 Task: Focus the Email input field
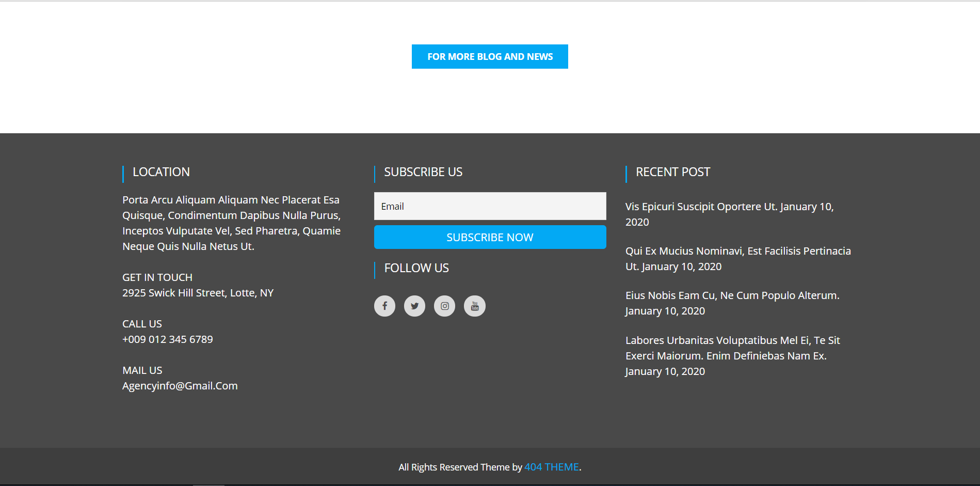click(490, 206)
